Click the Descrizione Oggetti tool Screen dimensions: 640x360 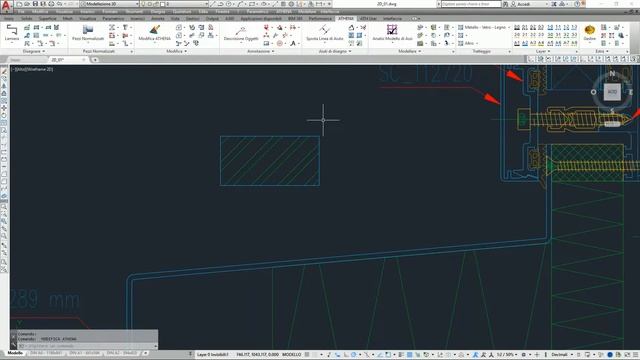[241, 33]
